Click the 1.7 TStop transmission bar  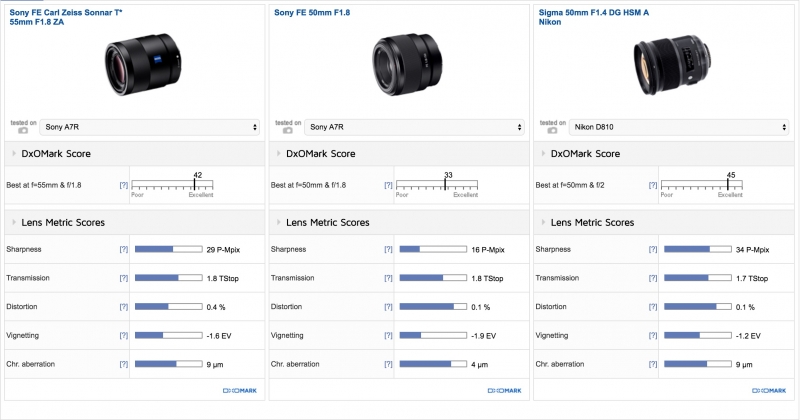click(697, 278)
